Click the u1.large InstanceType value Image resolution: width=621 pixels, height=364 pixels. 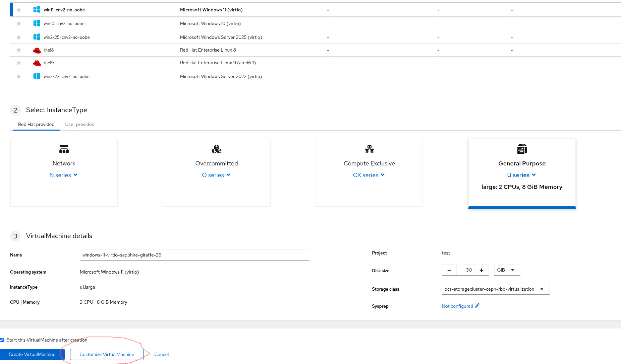point(88,287)
